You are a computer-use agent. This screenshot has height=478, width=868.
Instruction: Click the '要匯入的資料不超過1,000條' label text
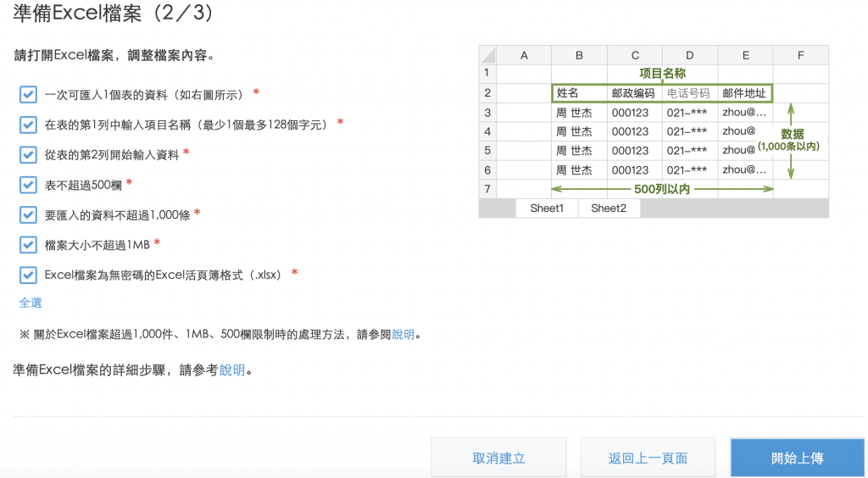(117, 214)
